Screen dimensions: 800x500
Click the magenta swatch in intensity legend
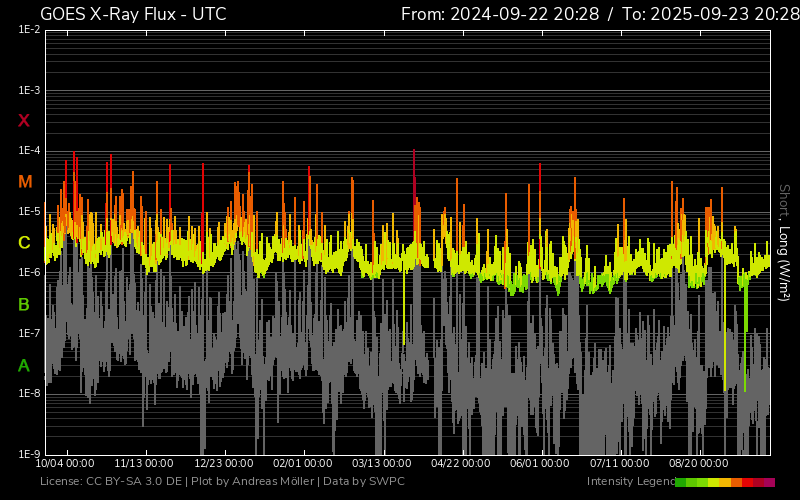769,482
